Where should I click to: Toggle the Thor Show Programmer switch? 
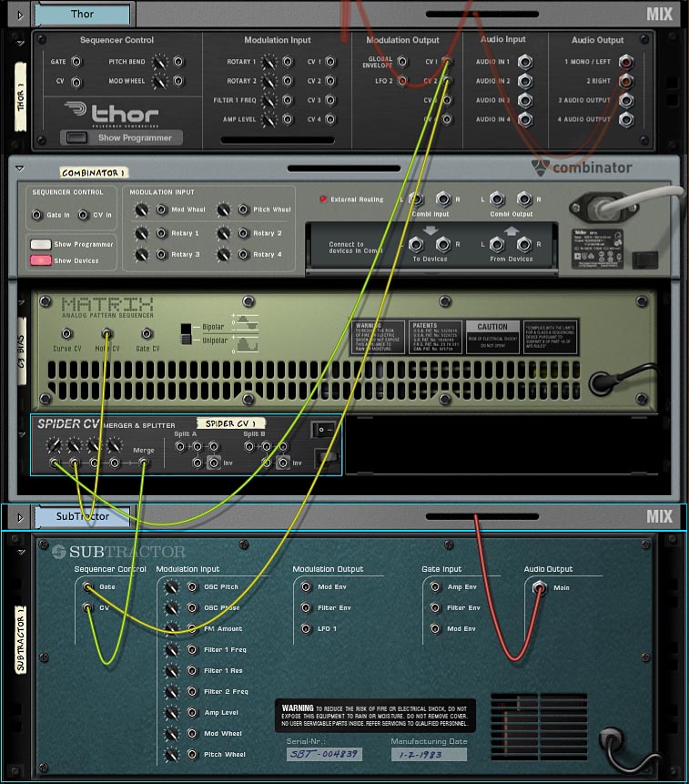(x=76, y=137)
